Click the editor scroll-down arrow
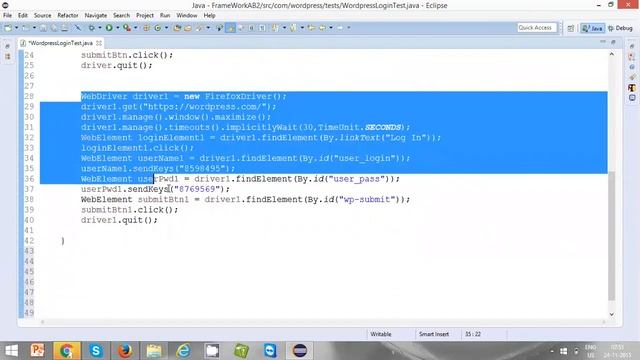Image resolution: width=640 pixels, height=360 pixels. pos(611,314)
